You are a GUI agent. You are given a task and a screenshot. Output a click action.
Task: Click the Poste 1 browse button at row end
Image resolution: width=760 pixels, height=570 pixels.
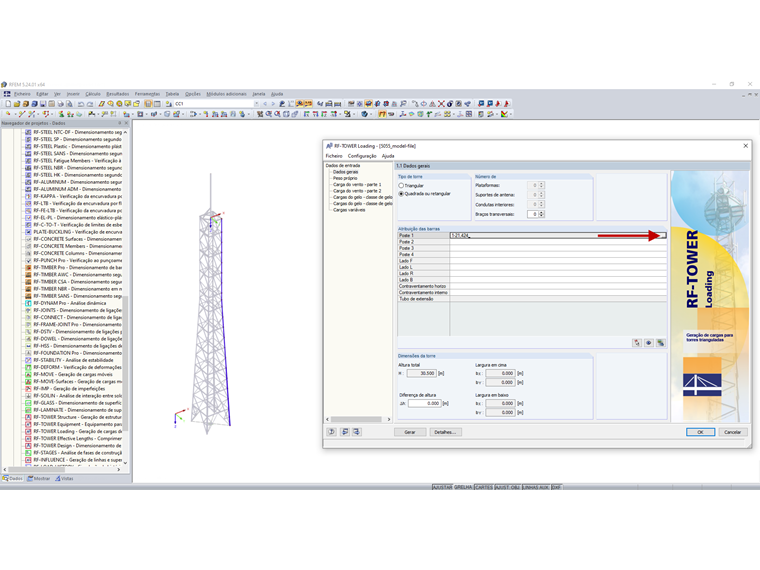pos(664,236)
